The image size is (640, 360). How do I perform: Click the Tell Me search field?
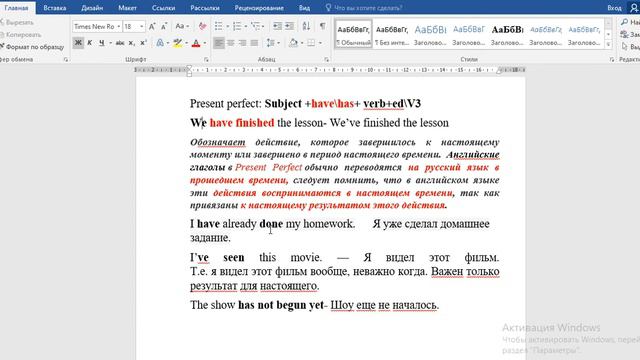point(368,8)
